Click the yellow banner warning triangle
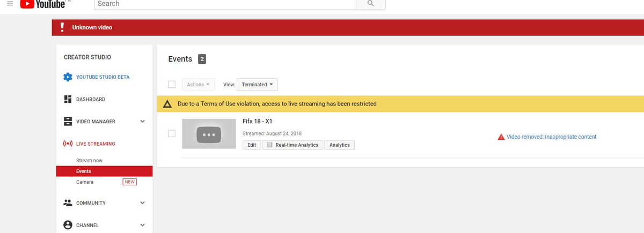This screenshot has height=233, width=644. (167, 104)
